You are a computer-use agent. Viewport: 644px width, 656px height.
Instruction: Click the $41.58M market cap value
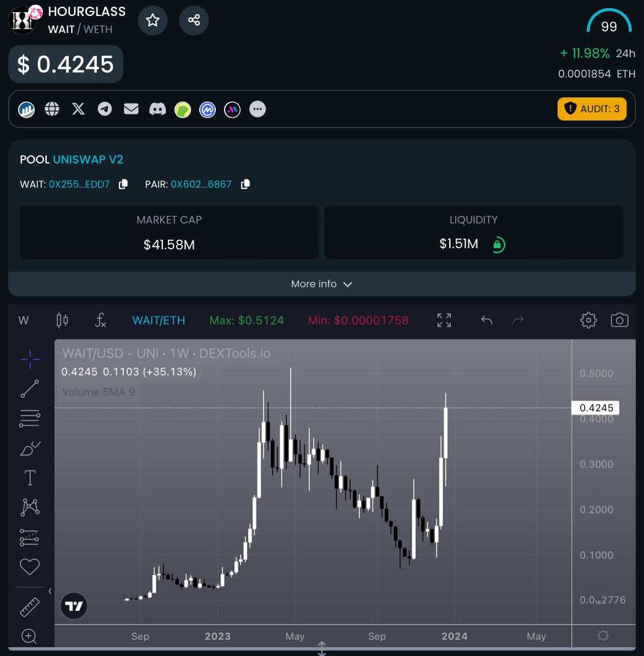[169, 245]
